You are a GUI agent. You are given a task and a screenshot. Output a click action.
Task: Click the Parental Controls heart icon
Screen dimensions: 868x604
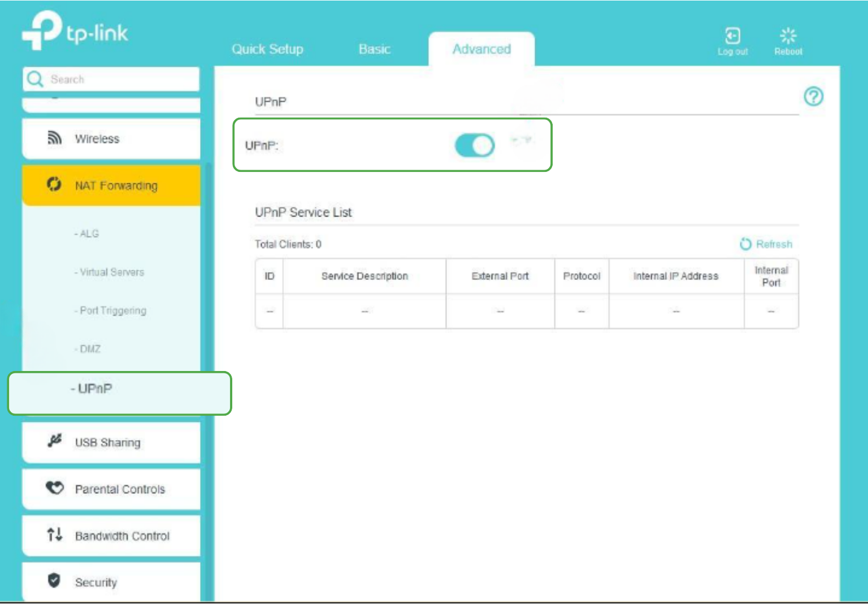(54, 487)
